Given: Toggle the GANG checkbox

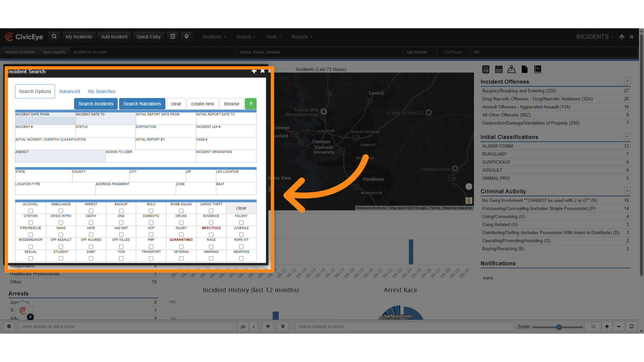Looking at the screenshot, I should pyautogui.click(x=61, y=235).
